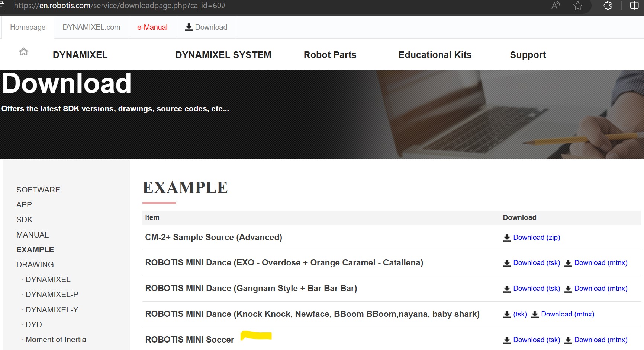Click the 'CM-2+ Sample Source (Advanced)' item text
The height and width of the screenshot is (350, 644).
click(x=214, y=238)
